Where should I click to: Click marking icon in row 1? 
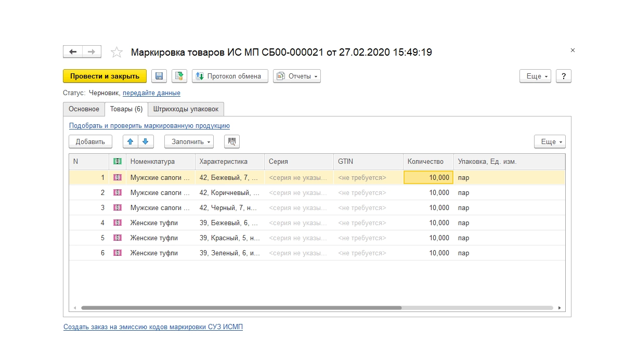click(x=118, y=177)
